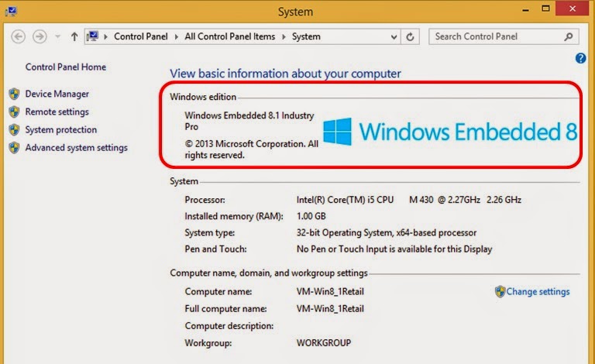
Task: Expand the chevron after Control Panel
Action: (x=177, y=36)
